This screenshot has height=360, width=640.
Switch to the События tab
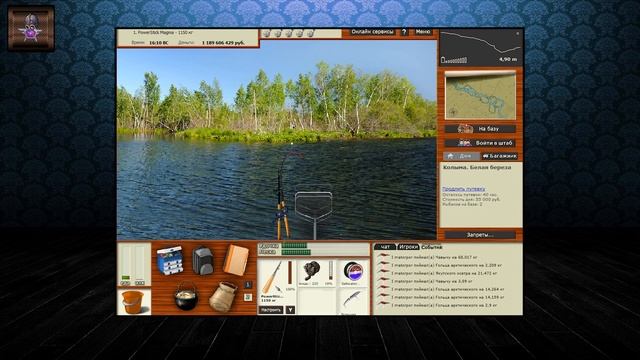point(431,247)
